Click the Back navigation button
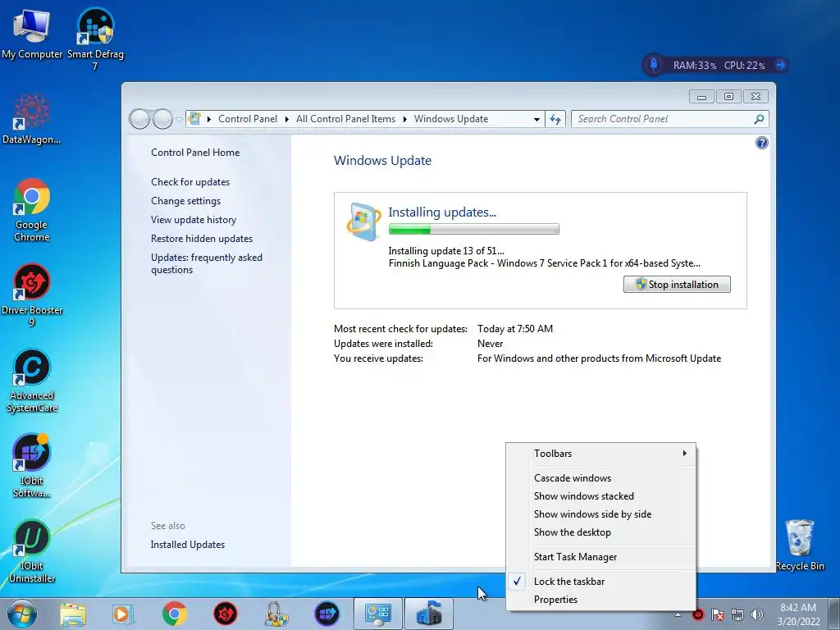 (x=139, y=119)
